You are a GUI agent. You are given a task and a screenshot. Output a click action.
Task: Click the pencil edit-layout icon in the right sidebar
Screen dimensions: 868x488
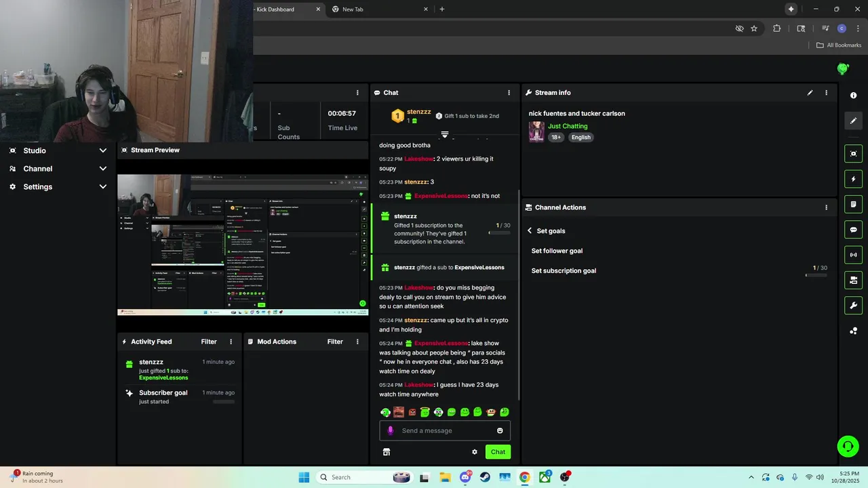[853, 121]
